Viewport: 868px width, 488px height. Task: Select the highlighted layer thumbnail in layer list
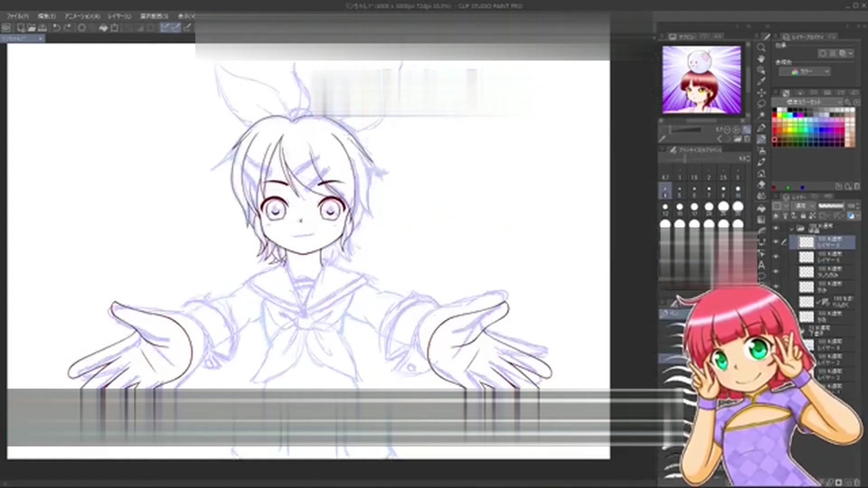pos(807,242)
